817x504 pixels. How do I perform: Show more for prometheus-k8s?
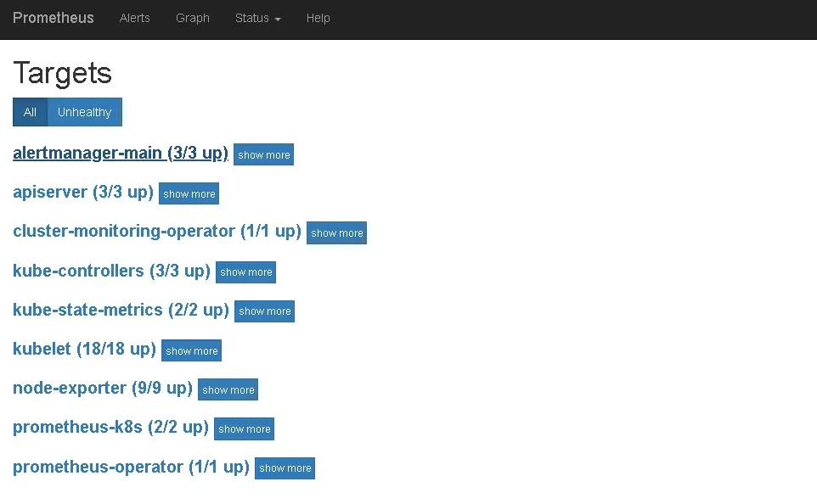(244, 428)
